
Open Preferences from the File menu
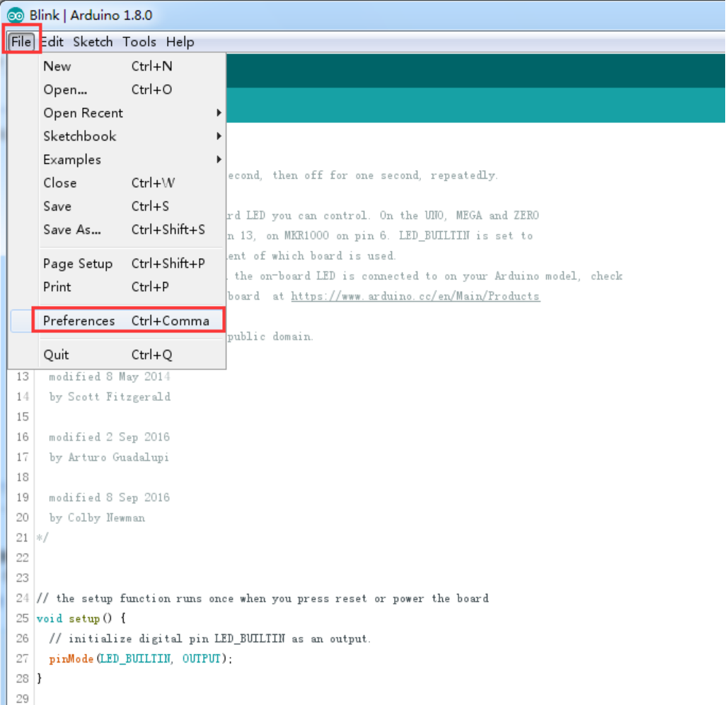click(117, 321)
